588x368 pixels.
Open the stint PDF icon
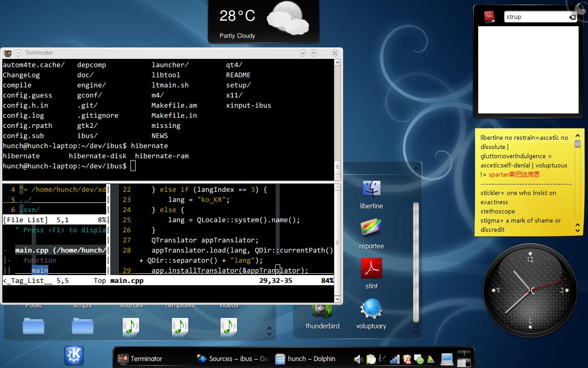[371, 268]
